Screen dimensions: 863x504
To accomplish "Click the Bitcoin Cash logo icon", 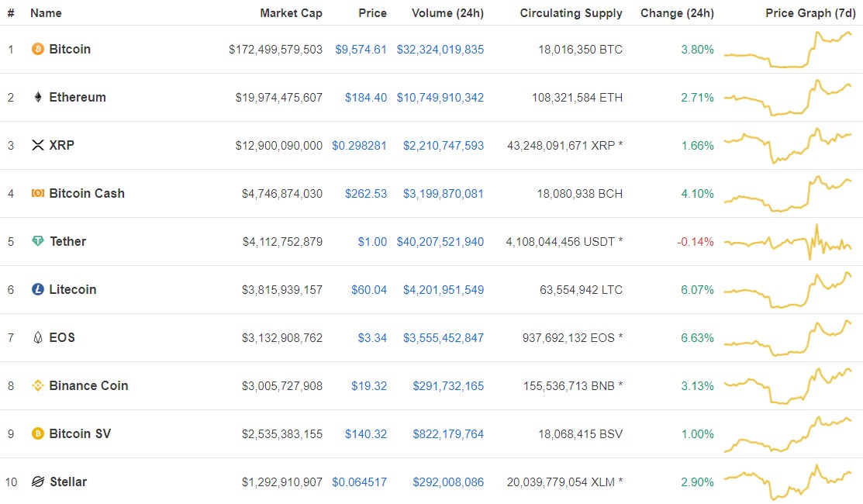I will click(x=37, y=193).
